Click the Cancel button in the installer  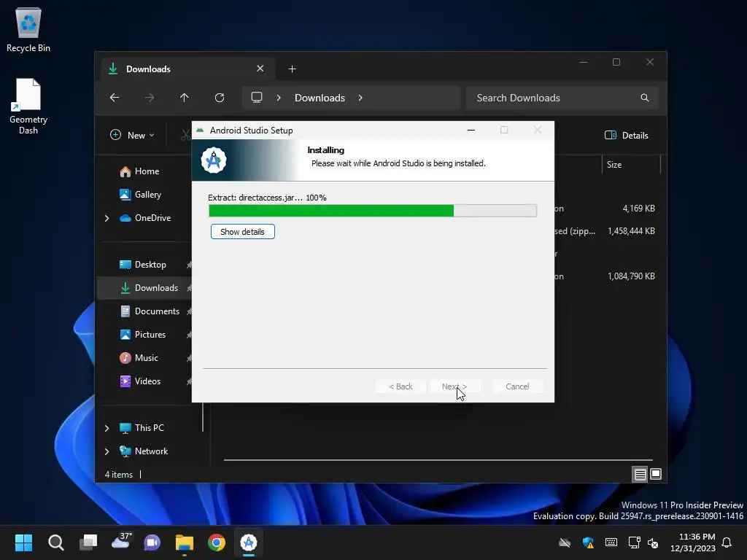coord(517,386)
